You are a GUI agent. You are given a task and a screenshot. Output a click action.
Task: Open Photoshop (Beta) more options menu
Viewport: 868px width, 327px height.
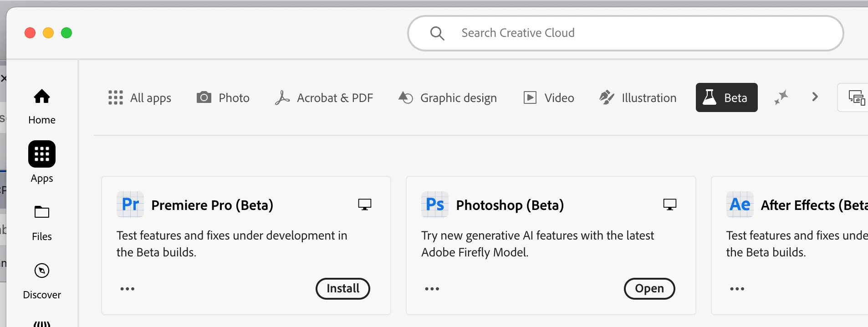coord(432,289)
